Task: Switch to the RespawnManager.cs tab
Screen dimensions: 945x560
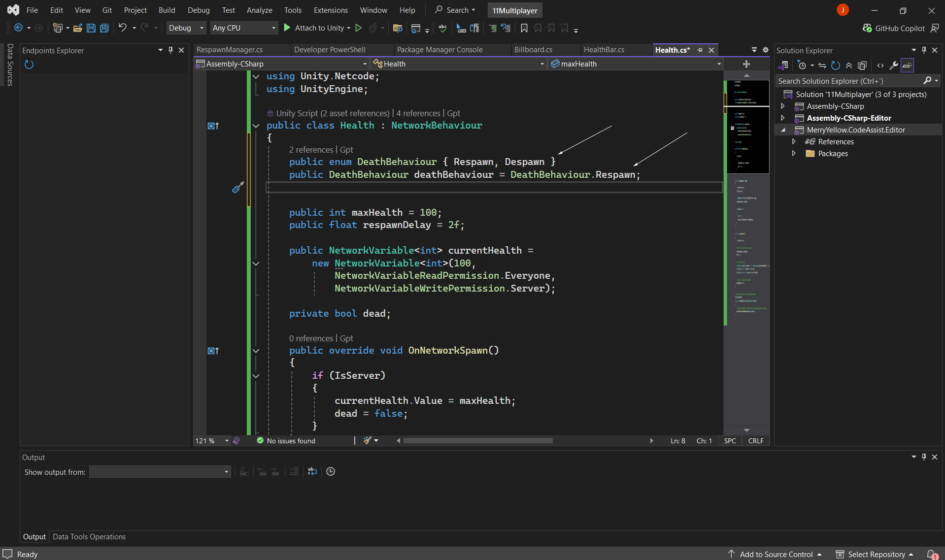Action: [x=230, y=50]
